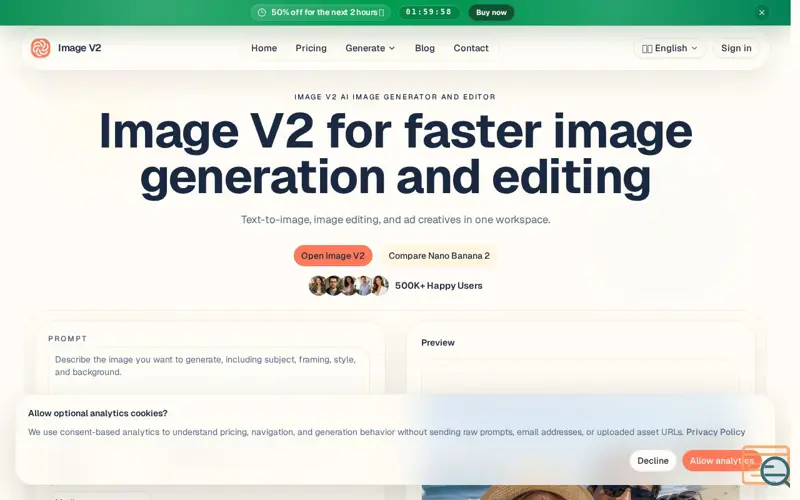The height and width of the screenshot is (500, 800).
Task: Click the cookie banner question heading
Action: 97,413
